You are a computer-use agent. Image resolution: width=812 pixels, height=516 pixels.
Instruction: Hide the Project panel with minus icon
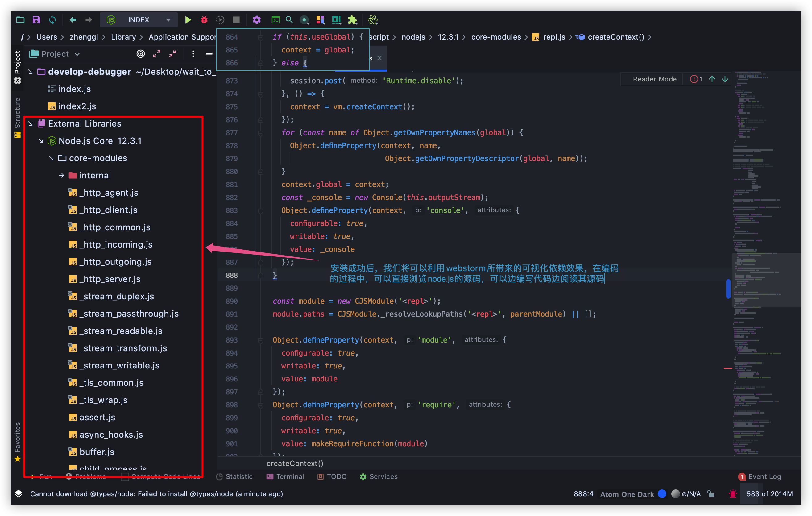(209, 54)
